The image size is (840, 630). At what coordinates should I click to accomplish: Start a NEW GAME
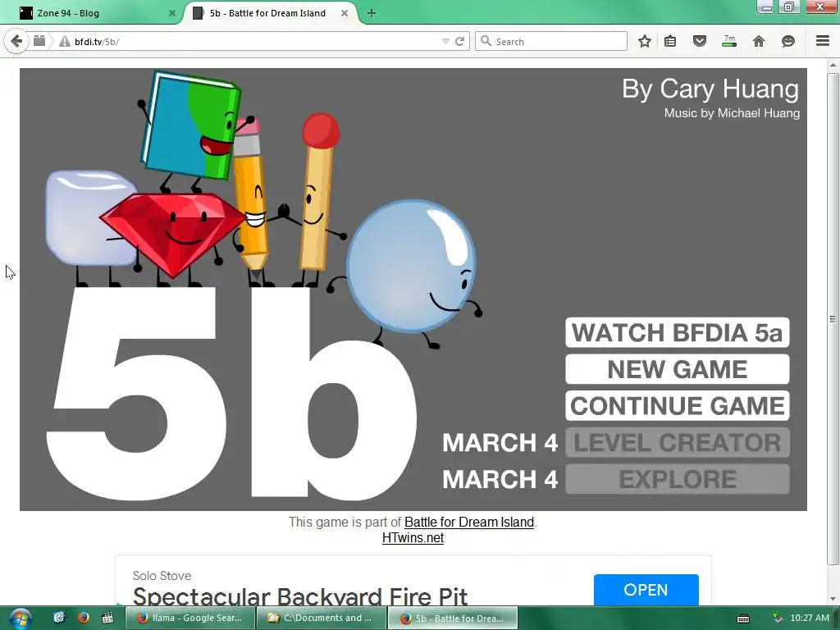coord(677,369)
